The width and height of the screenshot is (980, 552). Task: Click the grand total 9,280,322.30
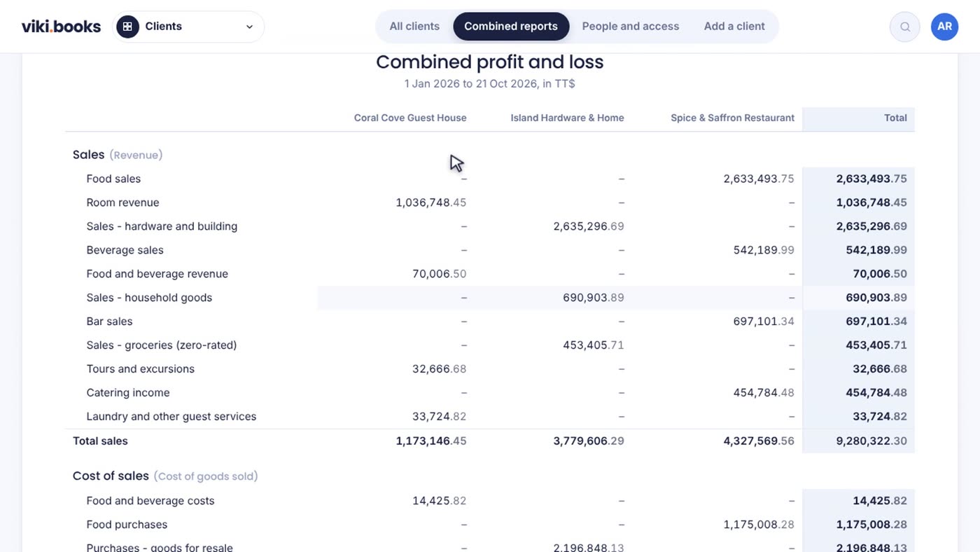(x=871, y=441)
